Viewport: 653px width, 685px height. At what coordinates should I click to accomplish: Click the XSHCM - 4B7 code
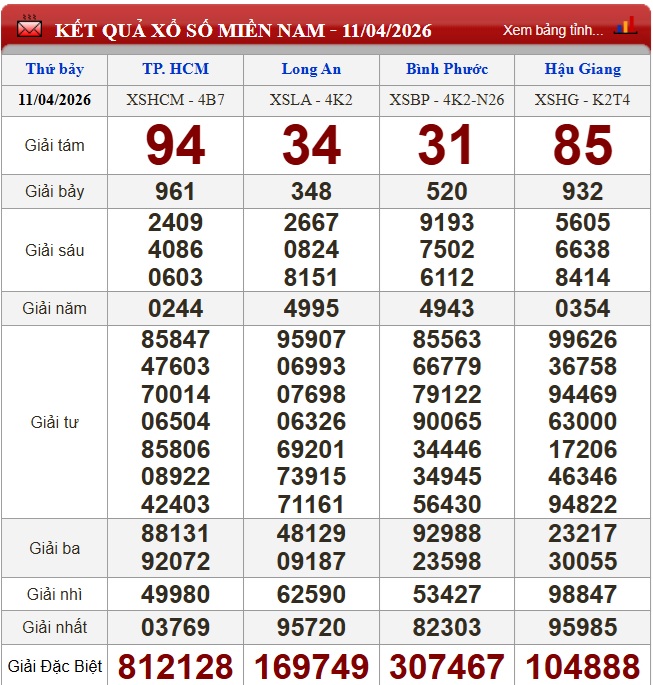click(x=175, y=100)
